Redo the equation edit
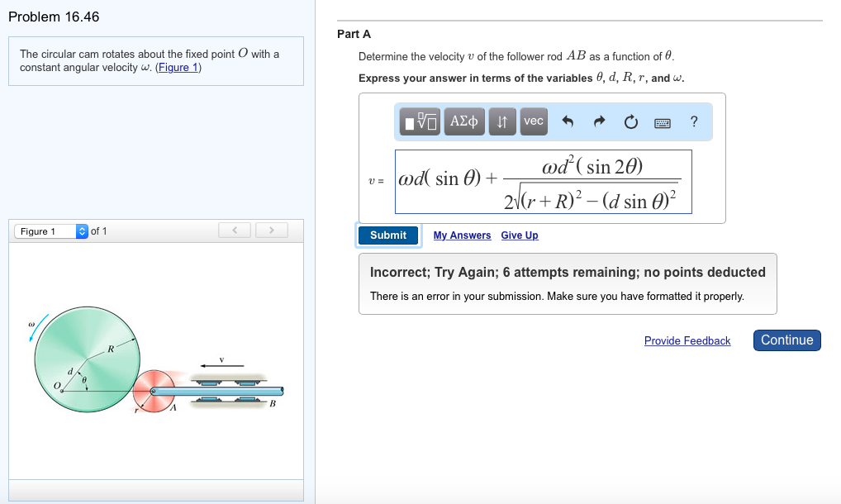841x504 pixels. coord(599,122)
